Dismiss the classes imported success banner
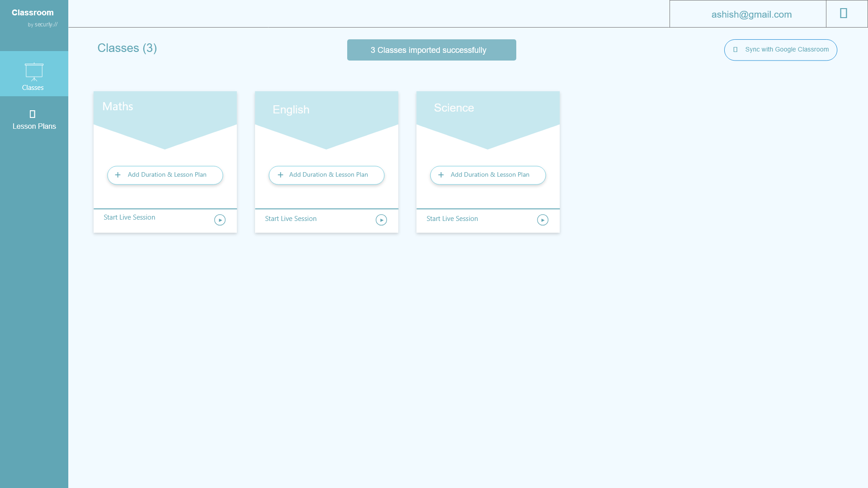This screenshot has height=488, width=868. pos(431,50)
